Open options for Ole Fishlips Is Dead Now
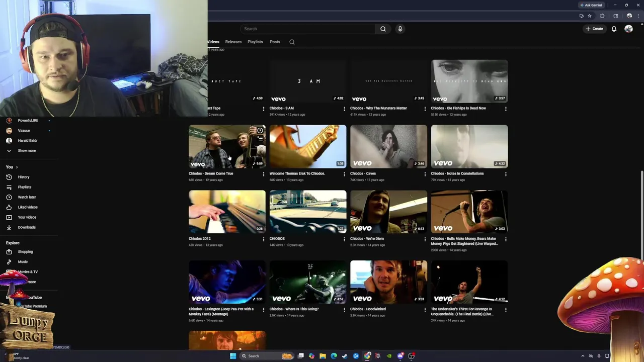Viewport: 644px width, 362px height. pyautogui.click(x=506, y=109)
